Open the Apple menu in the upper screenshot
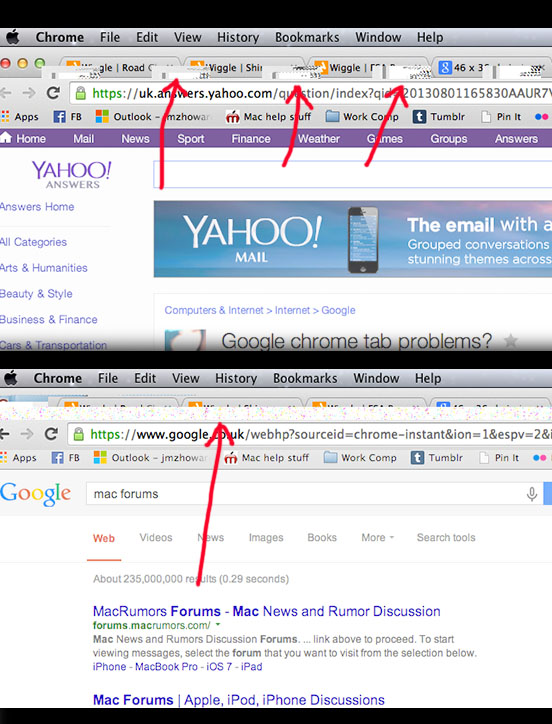 coord(12,37)
